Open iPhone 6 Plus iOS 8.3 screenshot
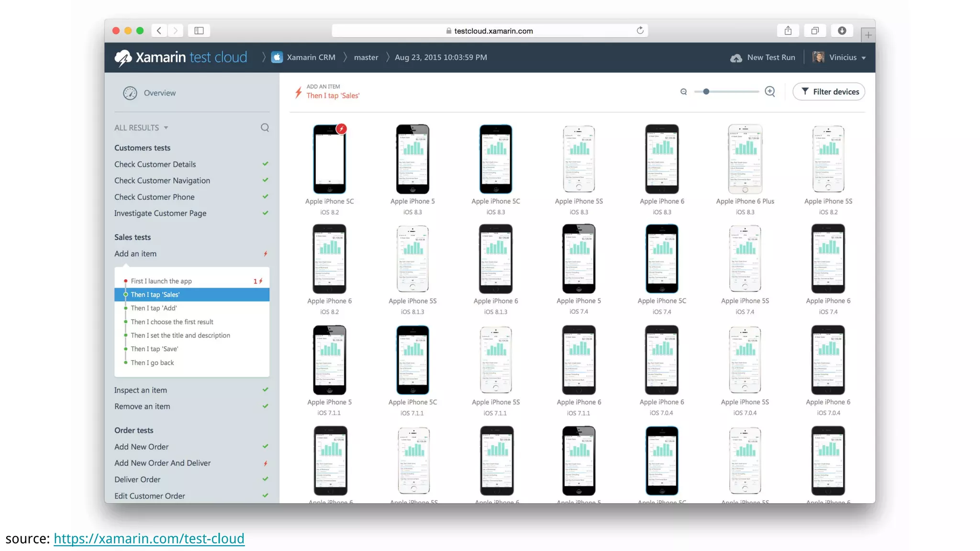 [745, 159]
